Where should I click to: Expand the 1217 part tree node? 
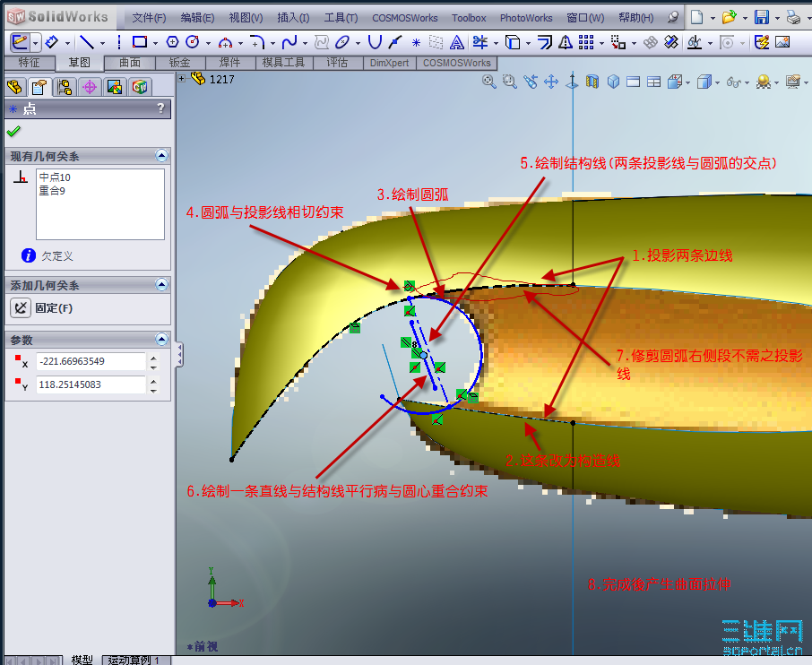[x=182, y=79]
